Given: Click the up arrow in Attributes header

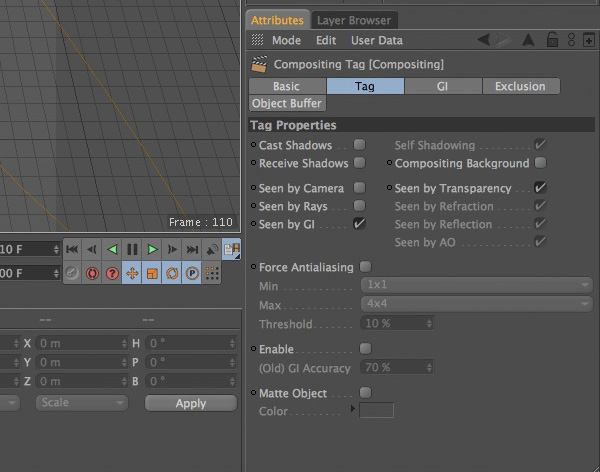Looking at the screenshot, I should tap(528, 40).
